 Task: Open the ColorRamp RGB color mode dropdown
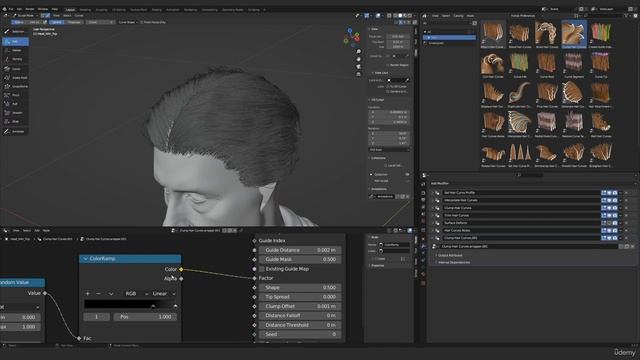[x=136, y=293]
